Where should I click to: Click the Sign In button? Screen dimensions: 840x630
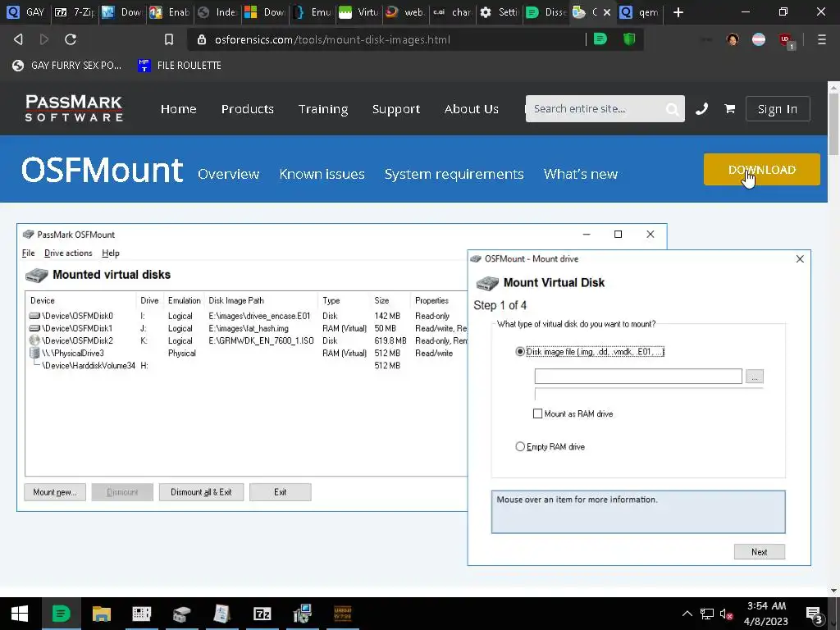click(778, 109)
